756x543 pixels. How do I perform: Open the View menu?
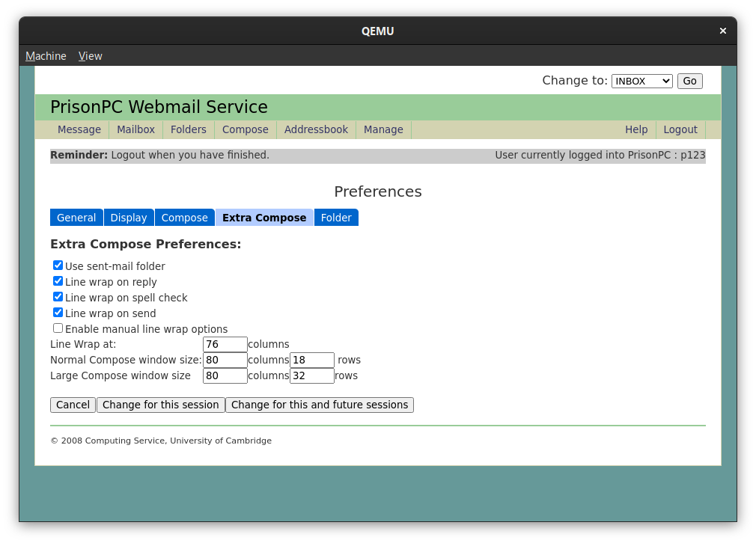pos(90,56)
